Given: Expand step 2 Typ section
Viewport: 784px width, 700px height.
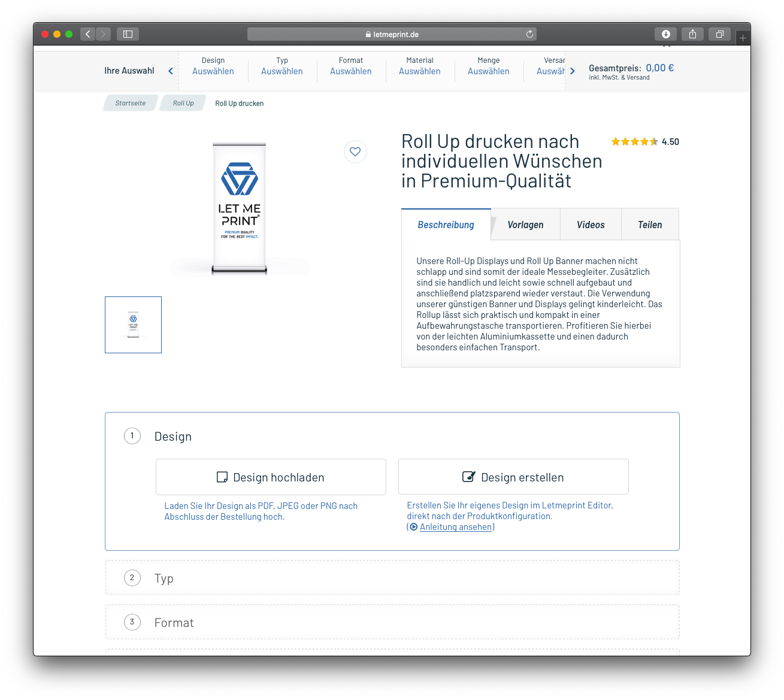Looking at the screenshot, I should (392, 578).
